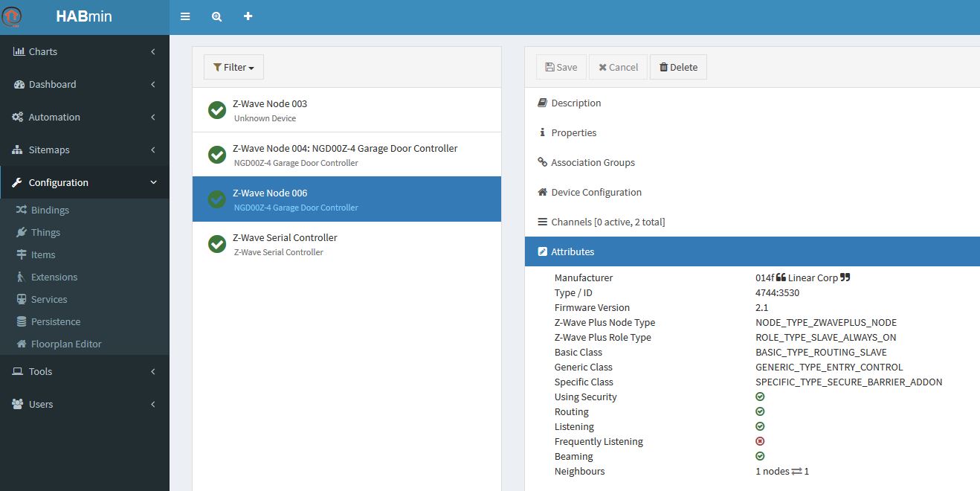Expand the Device Configuration section
Screen dimensions: 980x491
coord(596,192)
